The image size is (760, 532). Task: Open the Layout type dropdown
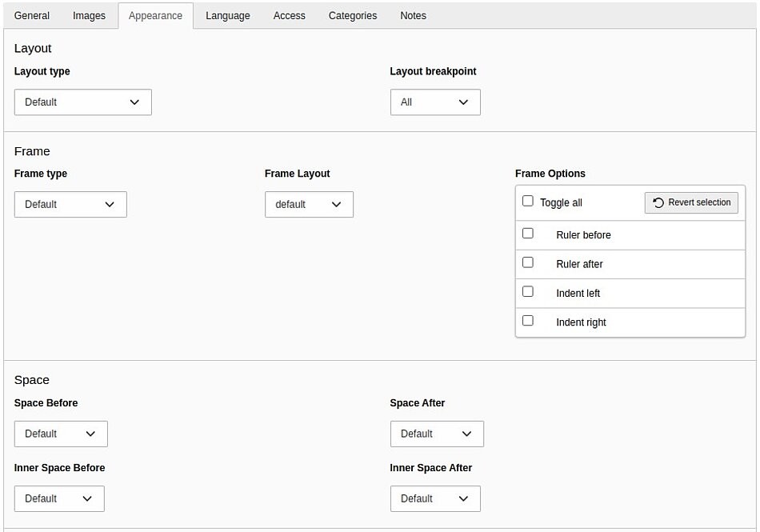pos(82,102)
